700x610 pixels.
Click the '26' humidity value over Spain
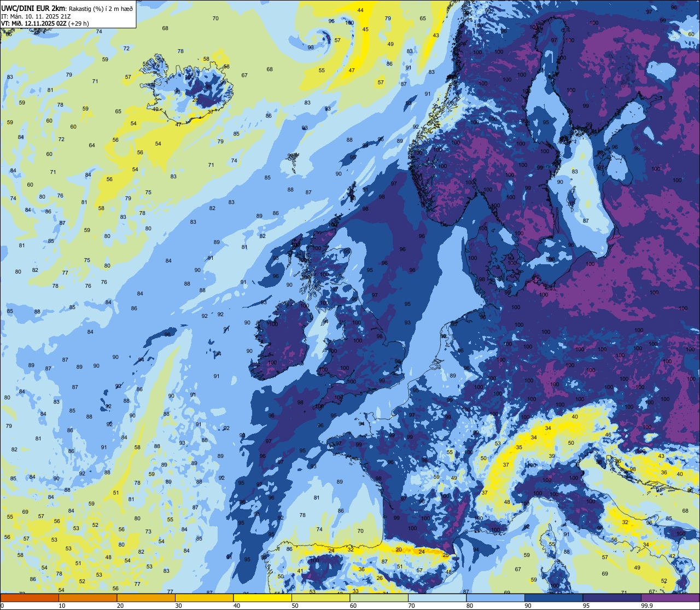click(x=380, y=578)
